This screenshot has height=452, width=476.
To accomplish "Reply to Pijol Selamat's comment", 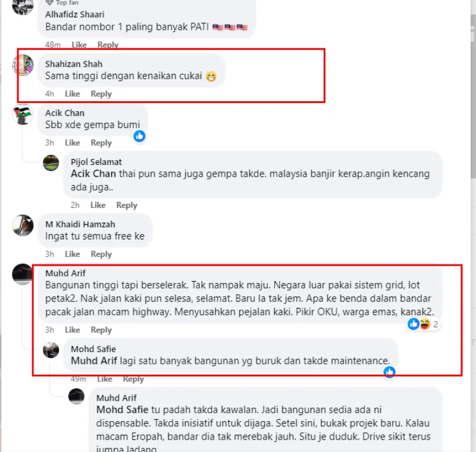I will click(127, 205).
